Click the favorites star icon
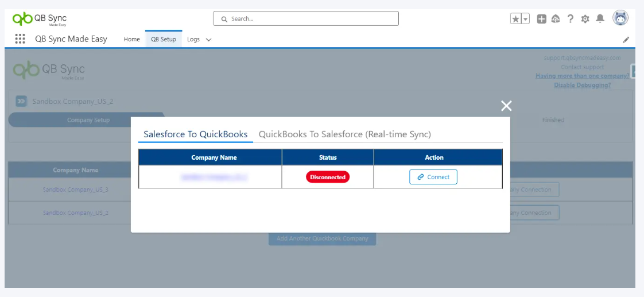Image resolution: width=644 pixels, height=297 pixels. click(515, 18)
